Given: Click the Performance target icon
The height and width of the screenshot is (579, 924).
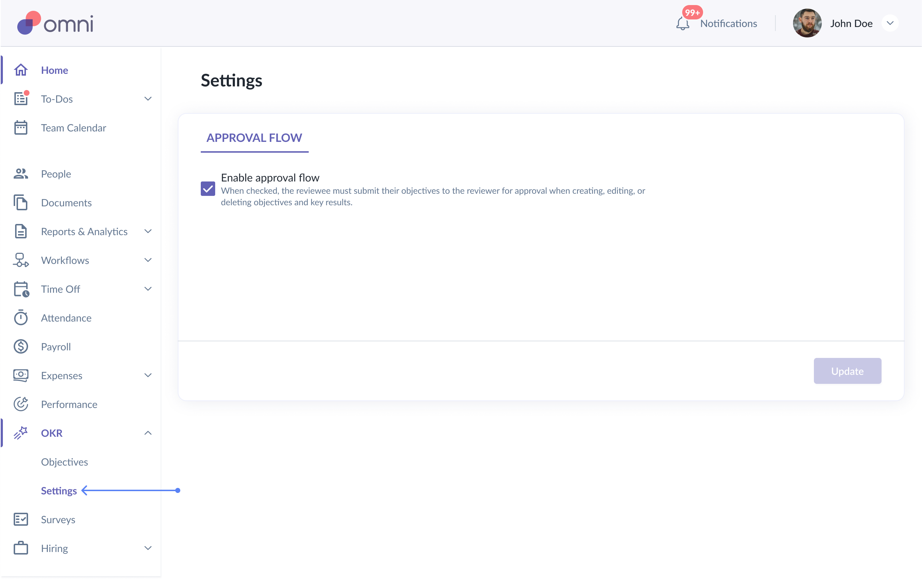Looking at the screenshot, I should 21,404.
